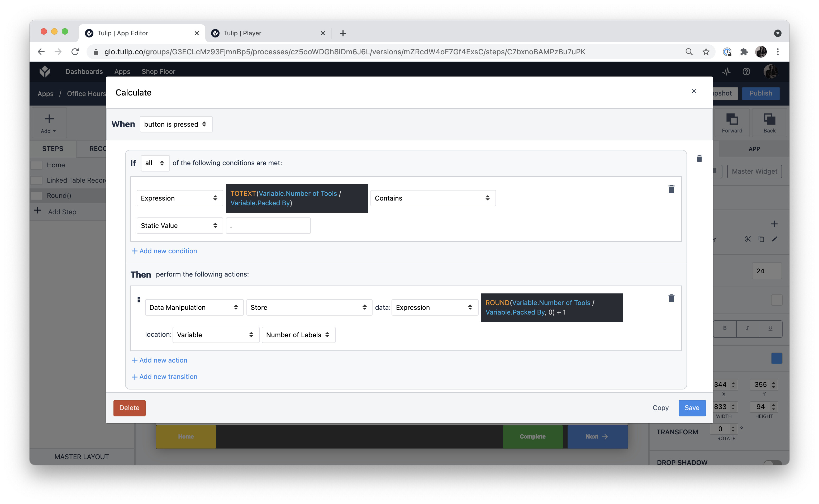Go back in browser history
This screenshot has height=504, width=819.
pos(41,52)
